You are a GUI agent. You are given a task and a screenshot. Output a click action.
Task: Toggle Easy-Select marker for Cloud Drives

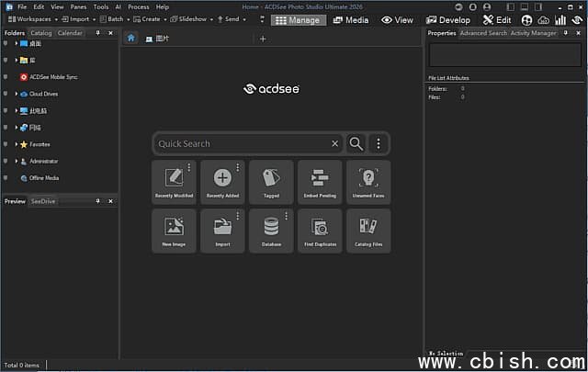(x=6, y=94)
